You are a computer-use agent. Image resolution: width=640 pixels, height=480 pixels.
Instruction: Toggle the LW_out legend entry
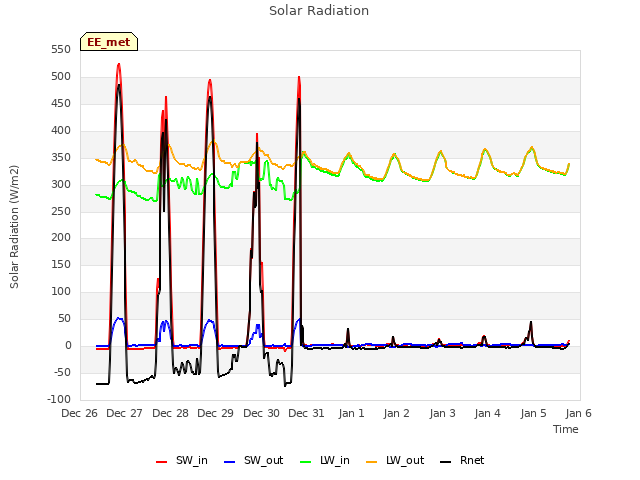pos(395,460)
